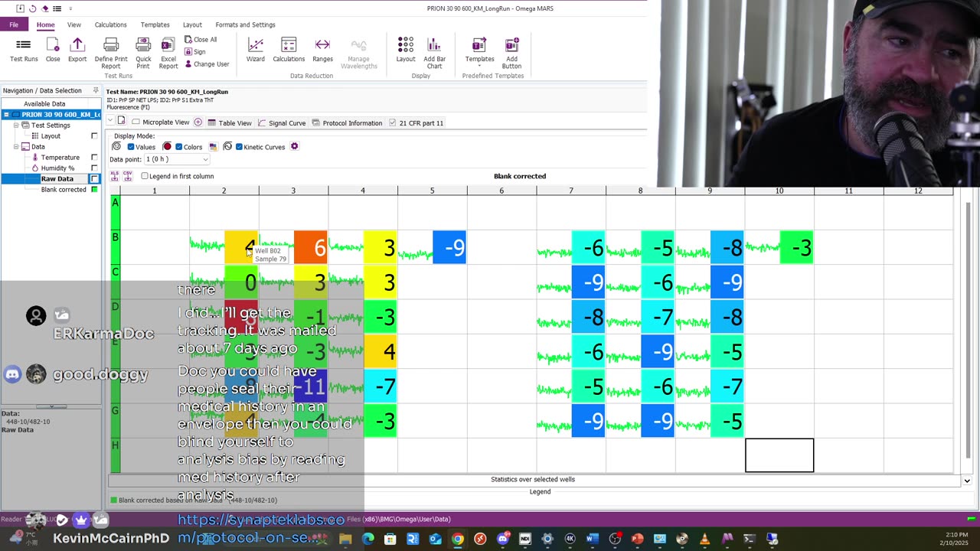Open Microsoft Word from the taskbar
980x551 pixels.
pos(592,539)
